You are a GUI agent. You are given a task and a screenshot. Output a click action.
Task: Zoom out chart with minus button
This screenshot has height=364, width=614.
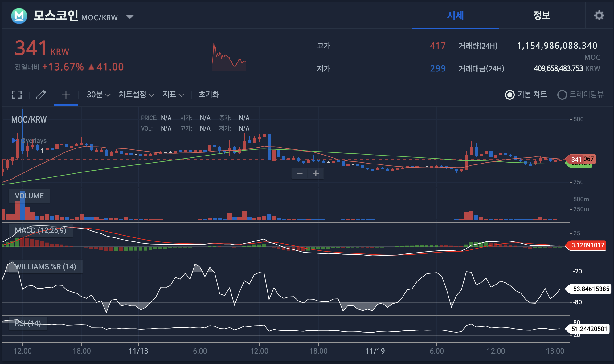[299, 174]
